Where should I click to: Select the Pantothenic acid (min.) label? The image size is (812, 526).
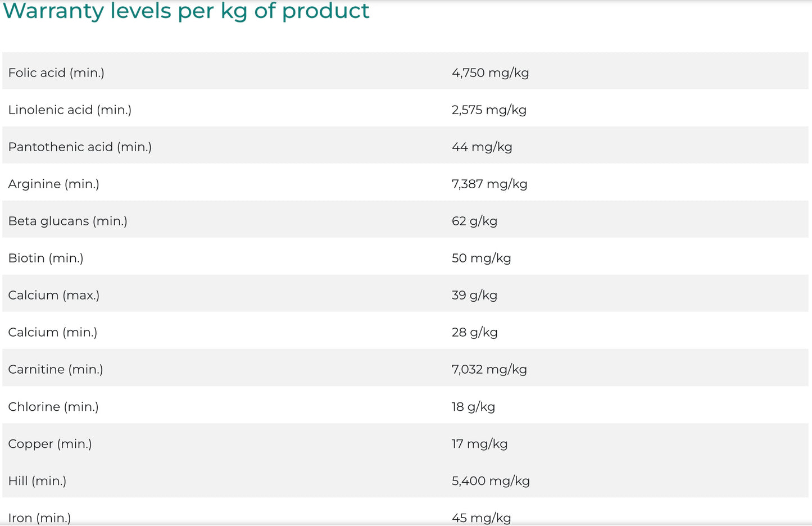[80, 147]
